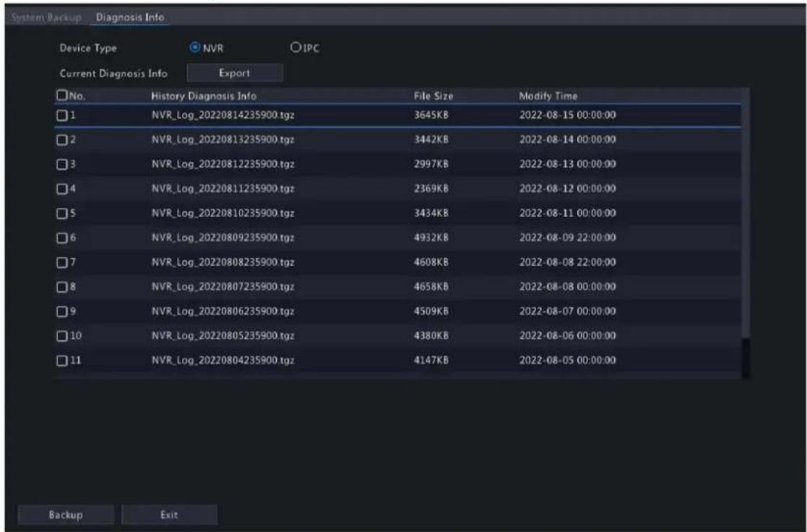The image size is (807, 532).
Task: Check the box for row 4
Action: click(61, 188)
